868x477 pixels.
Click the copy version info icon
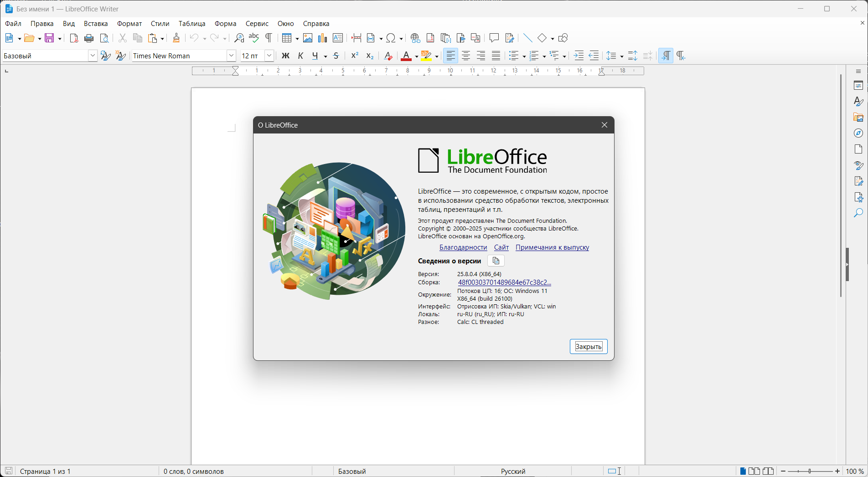click(496, 261)
